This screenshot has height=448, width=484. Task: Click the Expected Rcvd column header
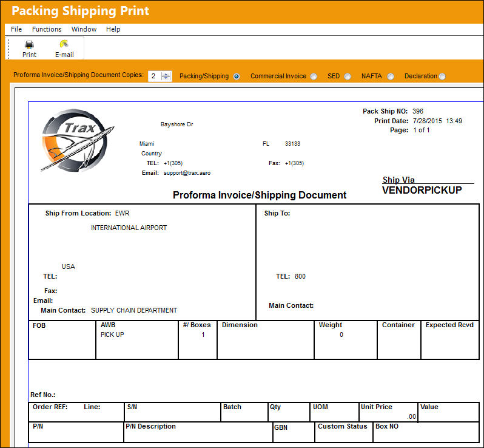449,325
